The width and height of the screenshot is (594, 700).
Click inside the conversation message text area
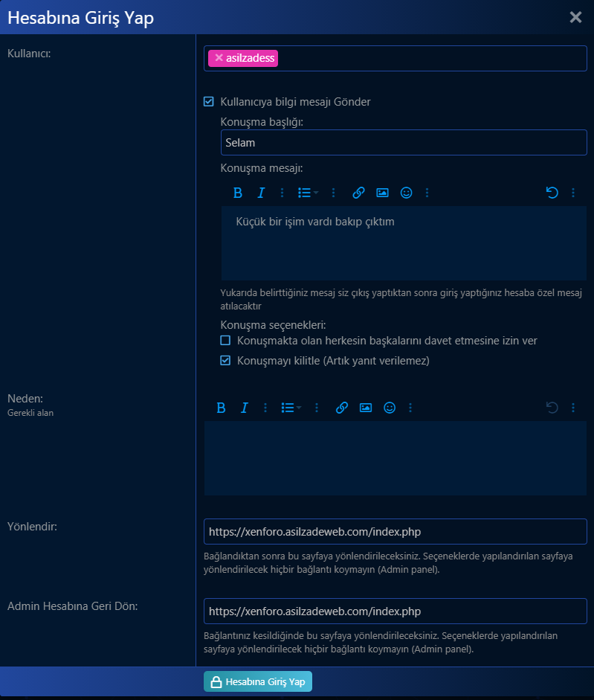(x=404, y=243)
